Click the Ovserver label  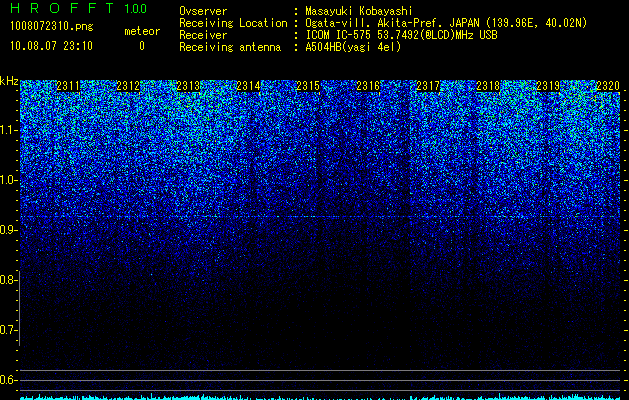pyautogui.click(x=203, y=11)
